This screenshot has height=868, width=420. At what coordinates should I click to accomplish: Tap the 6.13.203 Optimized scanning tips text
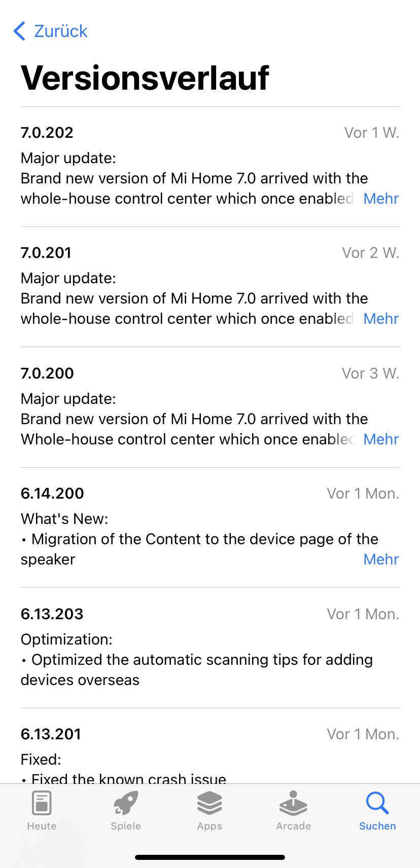click(197, 669)
